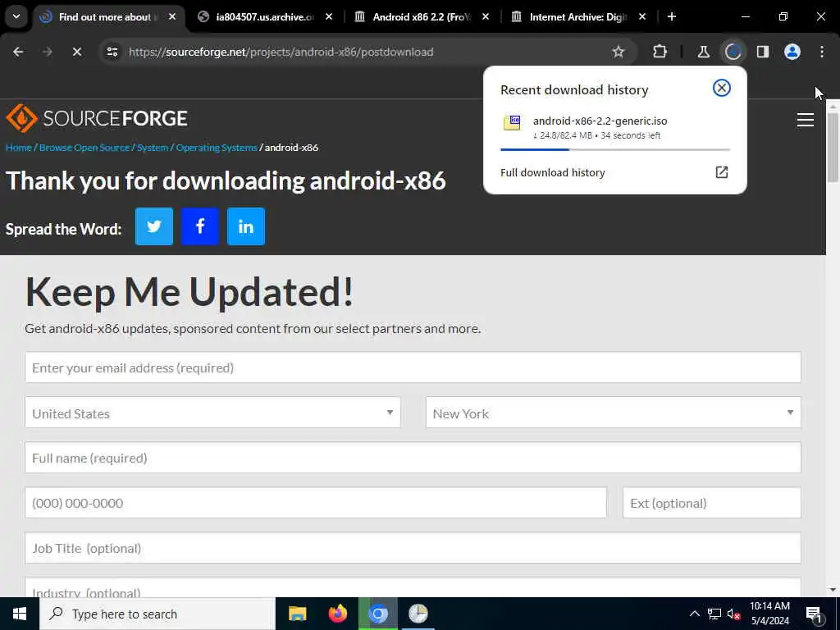Viewport: 840px width, 630px height.
Task: Share on Twitter
Action: tap(153, 226)
